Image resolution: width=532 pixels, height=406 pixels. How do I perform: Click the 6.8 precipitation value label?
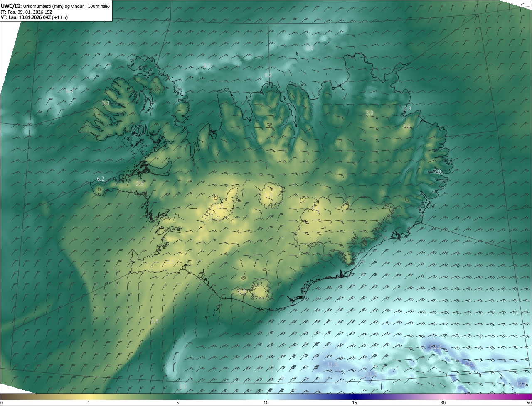[407, 109]
